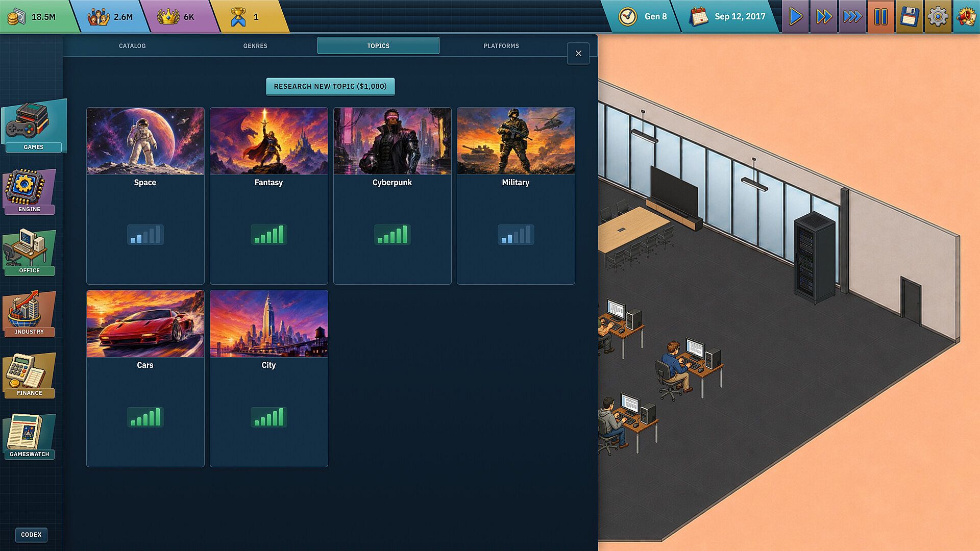
Task: Switch to the Catalog tab
Action: 132,45
